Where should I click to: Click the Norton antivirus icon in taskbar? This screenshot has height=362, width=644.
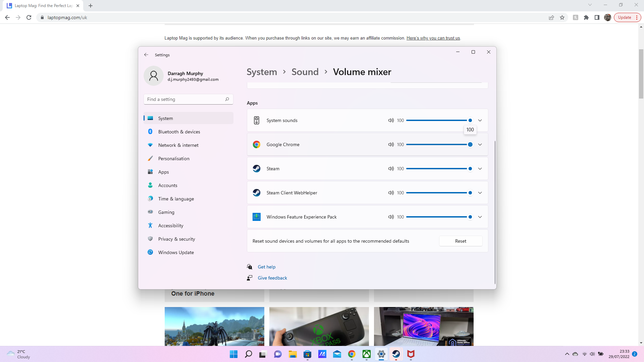tap(411, 354)
